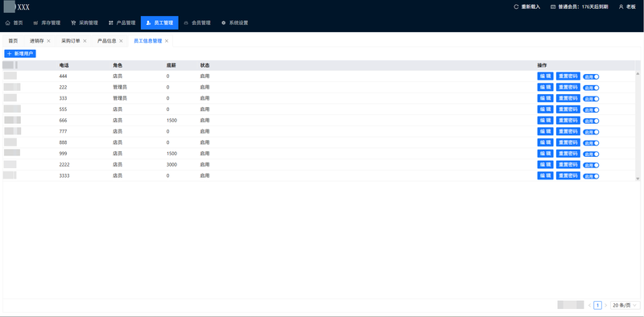Click 重置密码 for phone 999 row

point(568,154)
